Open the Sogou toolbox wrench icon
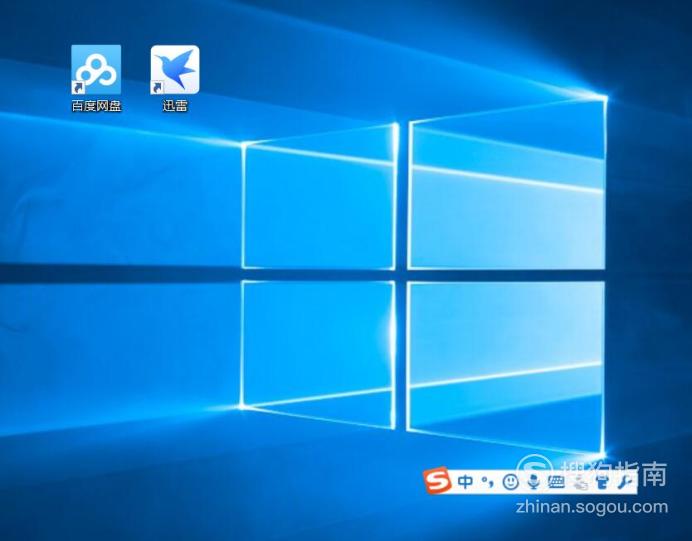The height and width of the screenshot is (541, 692). (x=626, y=482)
